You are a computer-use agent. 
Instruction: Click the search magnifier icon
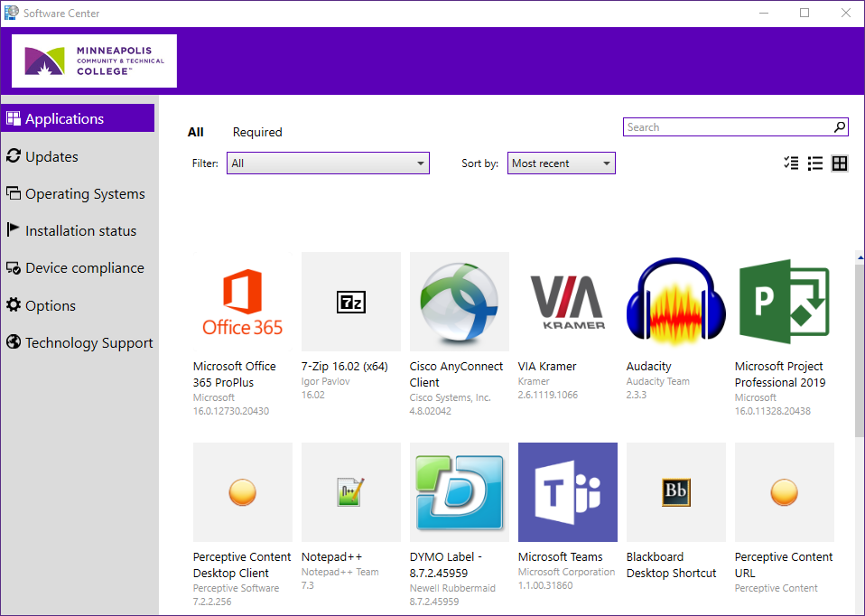pos(839,127)
